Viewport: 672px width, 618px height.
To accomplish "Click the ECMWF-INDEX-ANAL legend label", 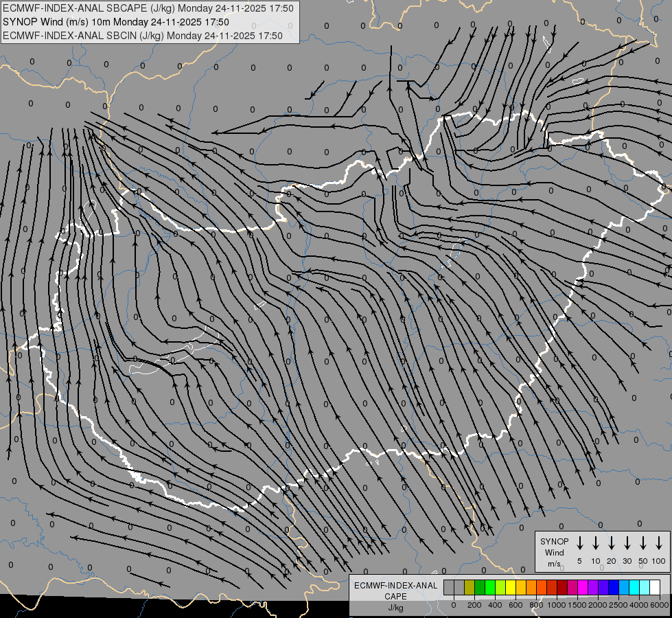I will coord(395,586).
